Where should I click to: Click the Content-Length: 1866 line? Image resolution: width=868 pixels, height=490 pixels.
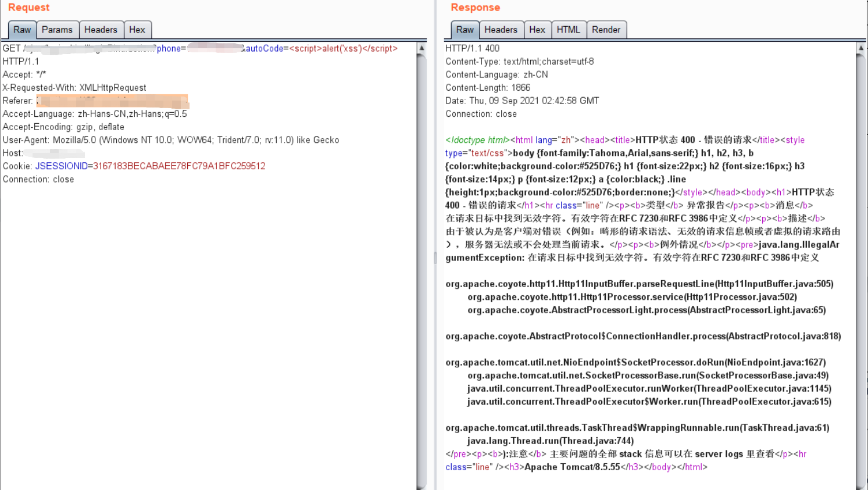pos(488,88)
